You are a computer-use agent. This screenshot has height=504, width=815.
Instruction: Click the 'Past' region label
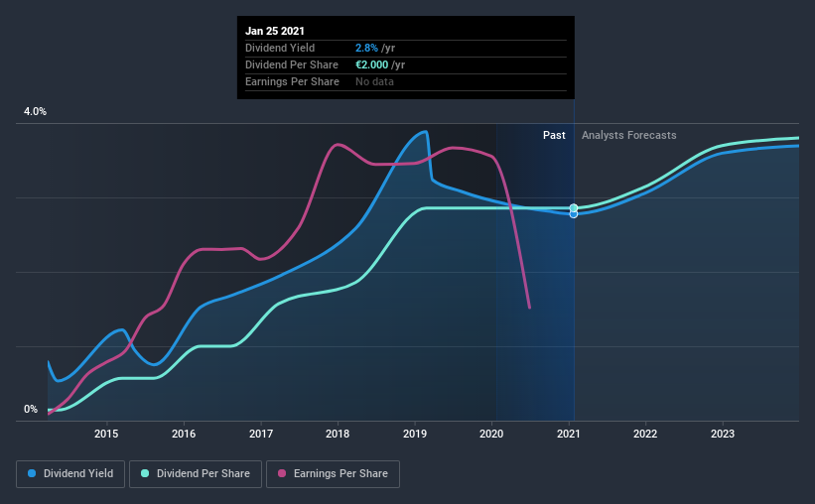(x=554, y=135)
